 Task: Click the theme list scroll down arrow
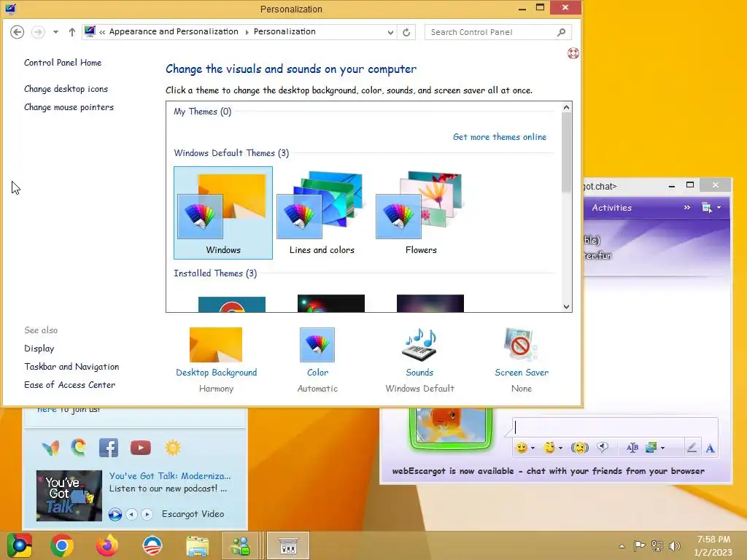pos(566,307)
